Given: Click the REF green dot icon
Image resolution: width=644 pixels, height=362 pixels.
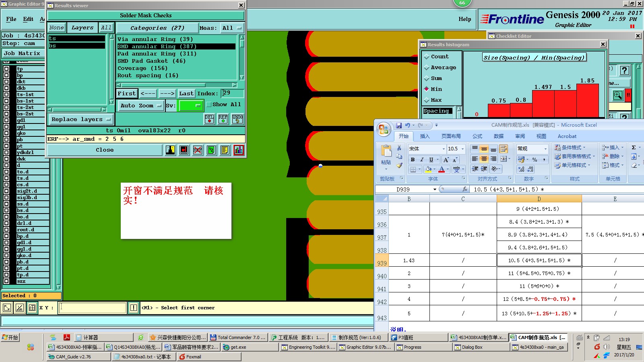Looking at the screenshot, I should point(223,119).
